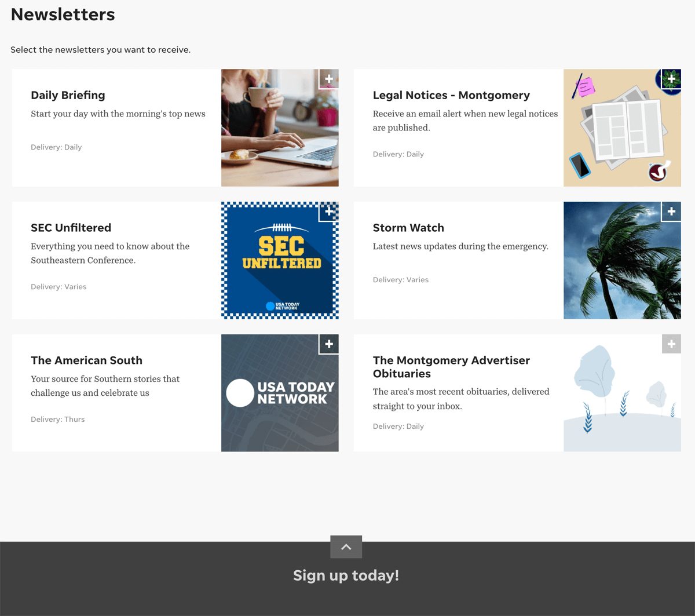This screenshot has height=616, width=695.
Task: Click The American South heading
Action: [86, 360]
